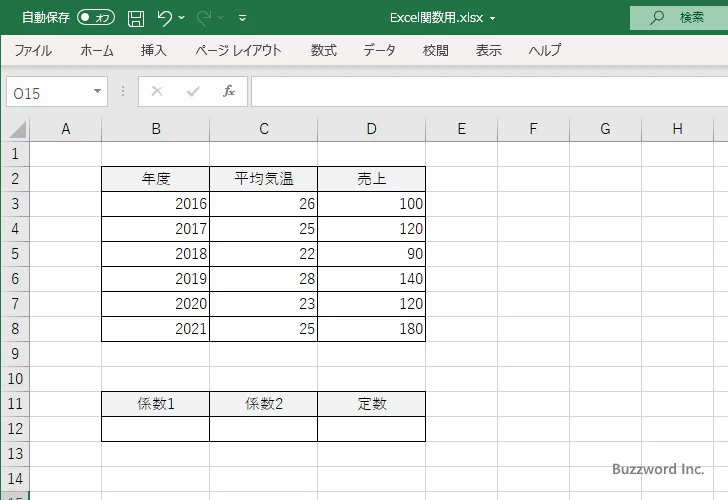Click the 売上 header cell
This screenshot has height=500, width=728.
pyautogui.click(x=371, y=179)
